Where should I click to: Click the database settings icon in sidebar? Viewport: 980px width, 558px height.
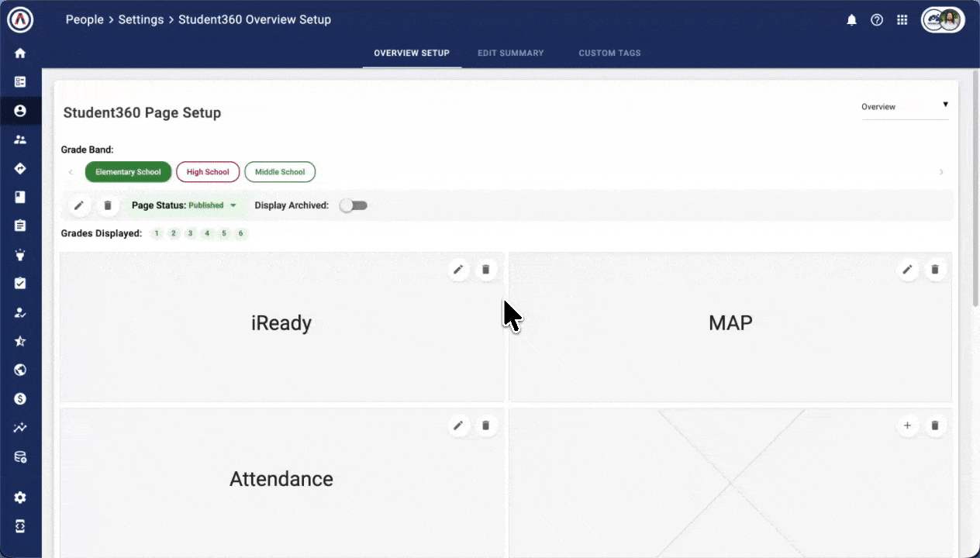coord(20,457)
